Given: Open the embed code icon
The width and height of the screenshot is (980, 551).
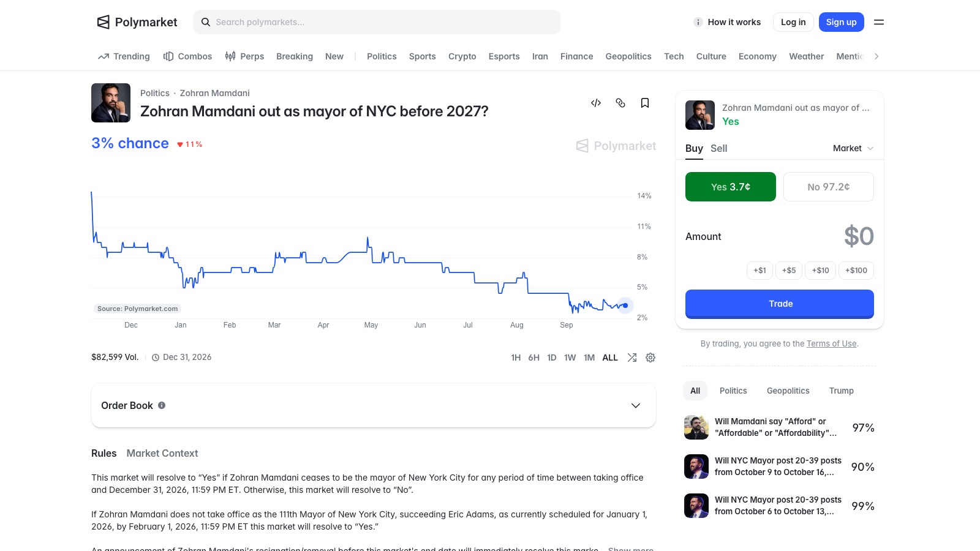Looking at the screenshot, I should [596, 103].
